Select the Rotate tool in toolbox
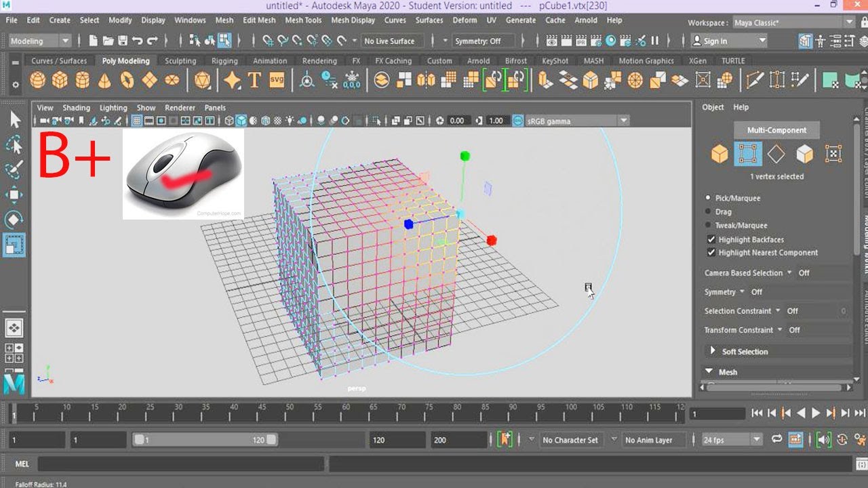The image size is (868, 488). pyautogui.click(x=14, y=219)
